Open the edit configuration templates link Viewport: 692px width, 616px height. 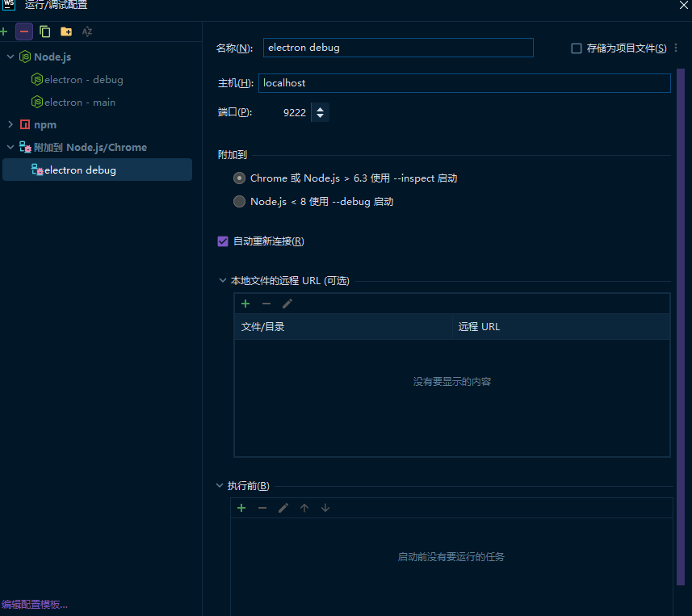tap(35, 604)
